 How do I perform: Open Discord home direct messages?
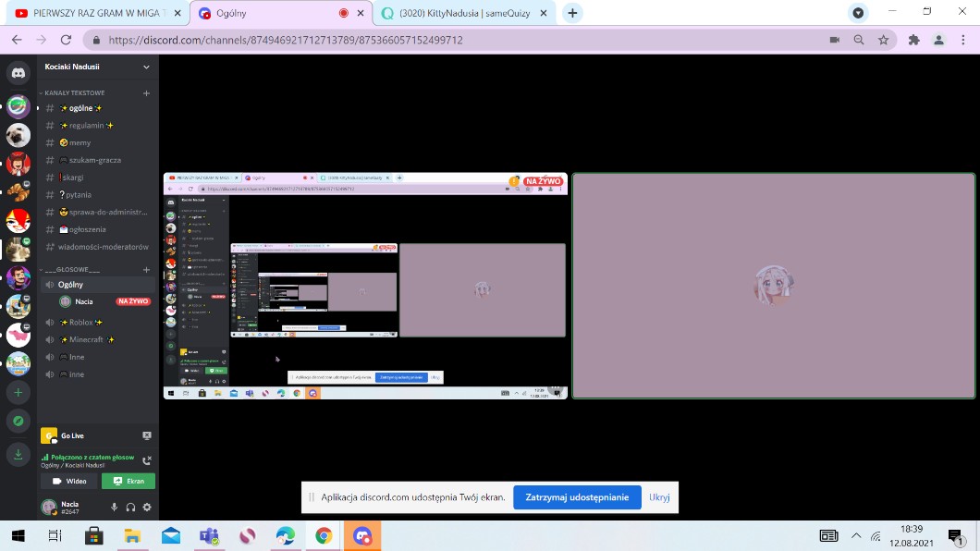coord(18,72)
